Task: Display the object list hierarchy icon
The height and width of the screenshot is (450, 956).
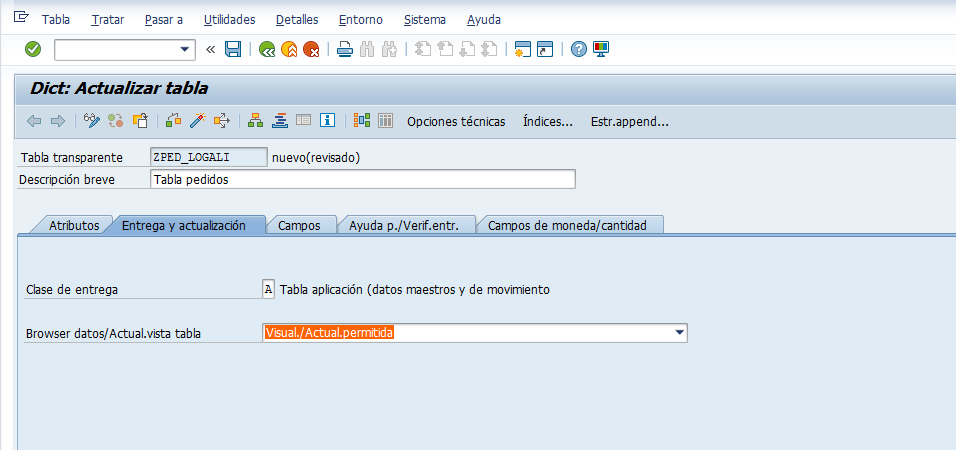Action: click(x=255, y=121)
